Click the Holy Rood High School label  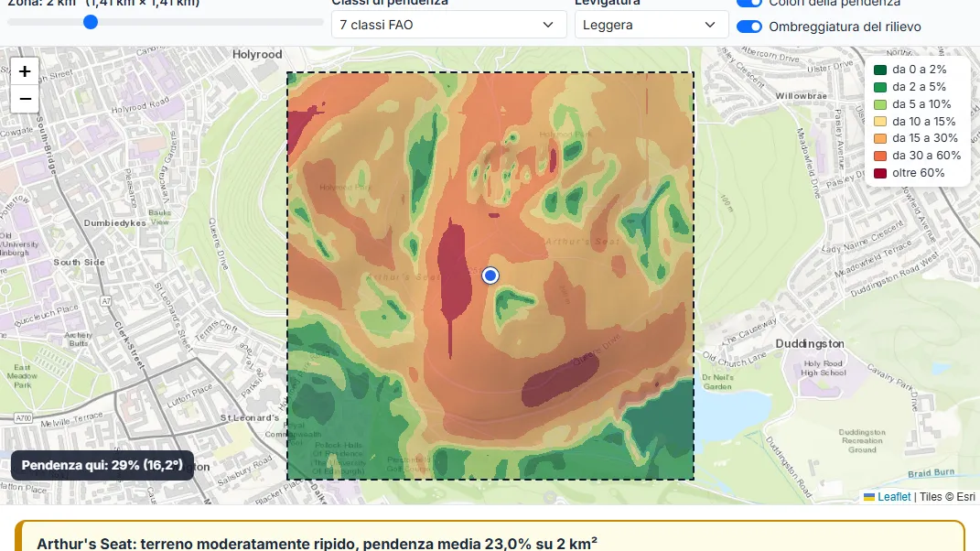tap(824, 368)
